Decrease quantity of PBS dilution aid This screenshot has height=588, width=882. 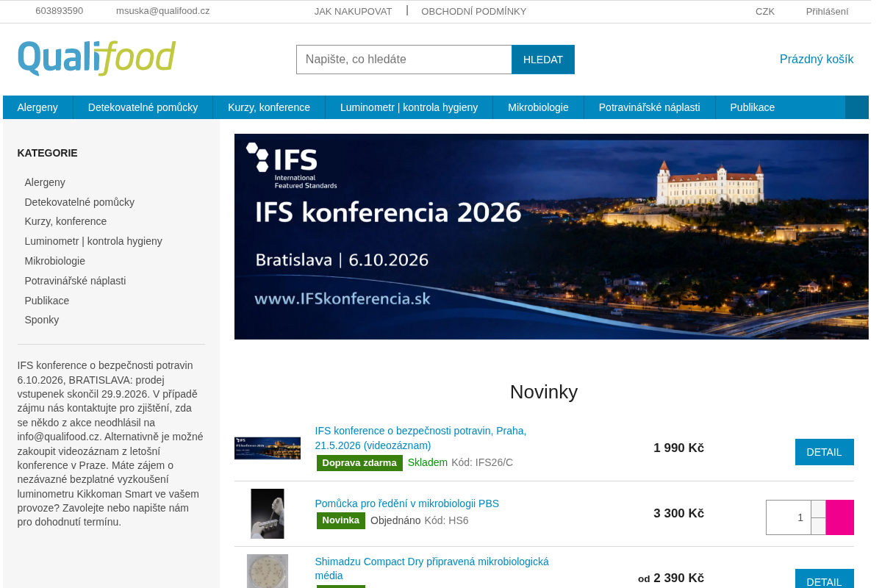pos(818,526)
